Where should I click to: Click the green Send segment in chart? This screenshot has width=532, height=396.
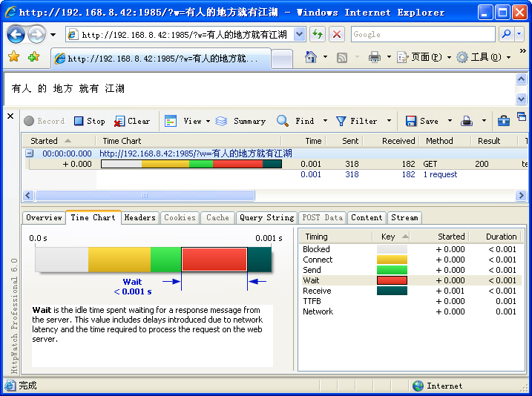(166, 260)
